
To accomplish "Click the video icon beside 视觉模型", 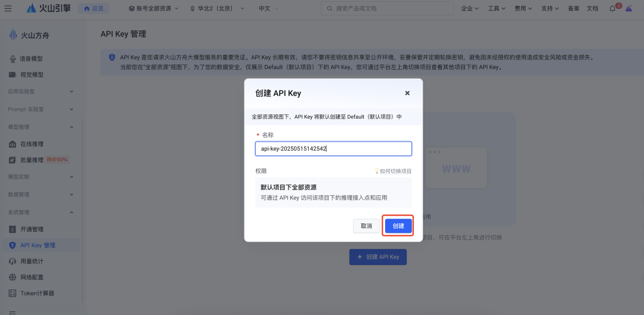I will coord(13,74).
